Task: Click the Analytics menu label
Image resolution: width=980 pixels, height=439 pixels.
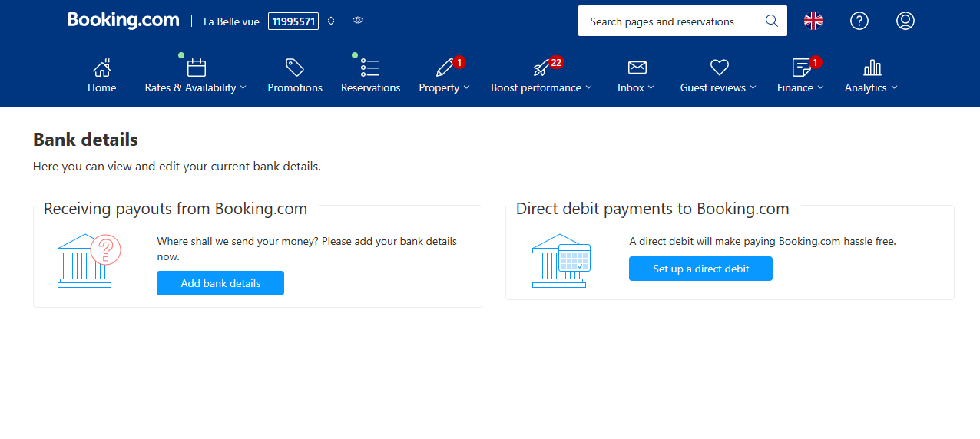Action: point(866,87)
